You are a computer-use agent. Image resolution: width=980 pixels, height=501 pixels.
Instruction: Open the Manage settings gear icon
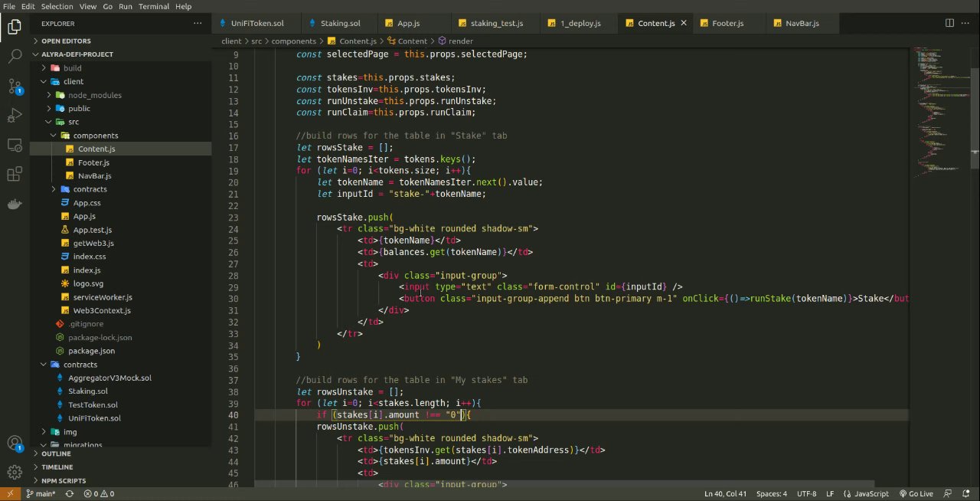(x=15, y=472)
